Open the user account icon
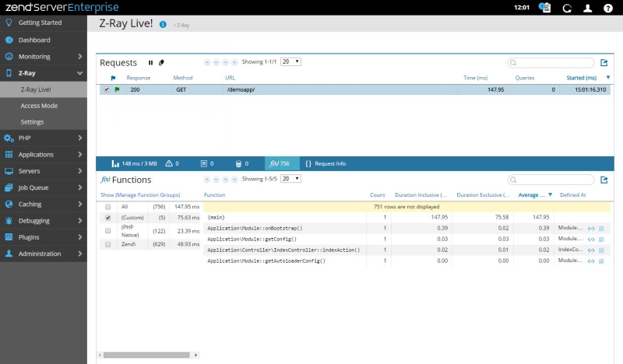Screen dimensions: 623x364 [588, 8]
